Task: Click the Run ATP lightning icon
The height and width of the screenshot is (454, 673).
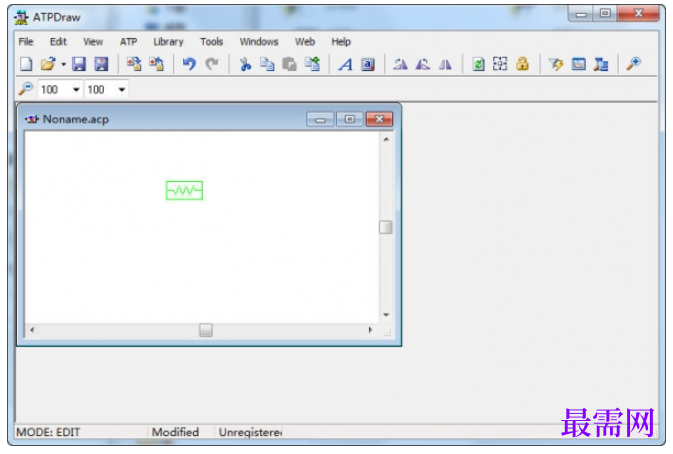Action: point(556,64)
